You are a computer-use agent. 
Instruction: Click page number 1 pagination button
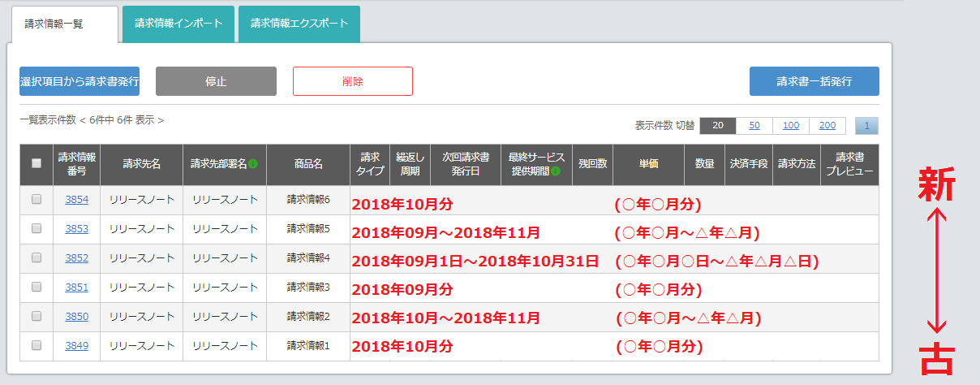(x=866, y=126)
